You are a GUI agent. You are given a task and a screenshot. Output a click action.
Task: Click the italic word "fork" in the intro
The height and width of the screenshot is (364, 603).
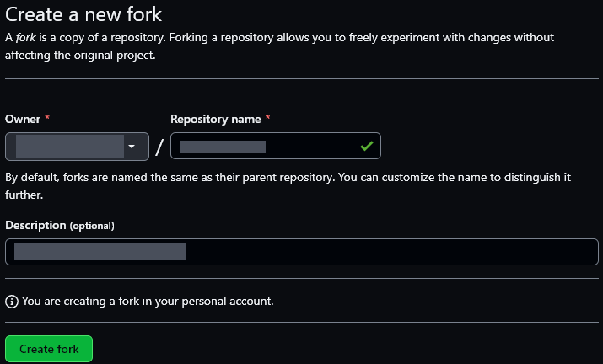coord(27,38)
